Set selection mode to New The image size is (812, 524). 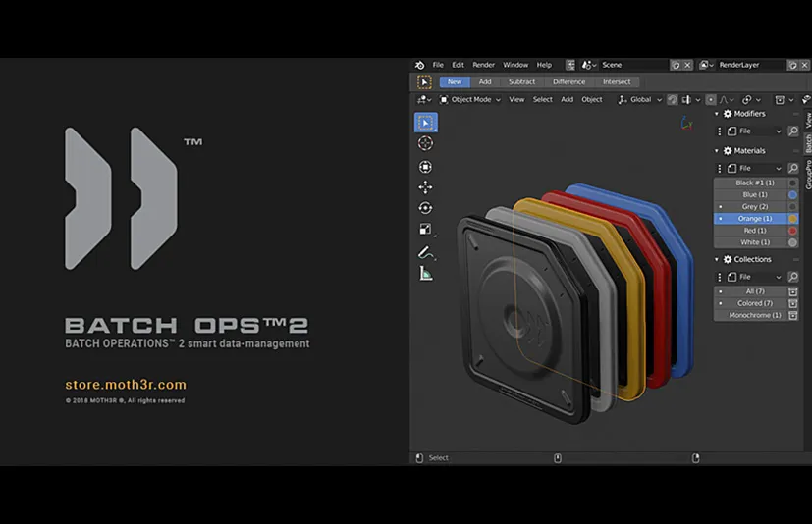455,81
